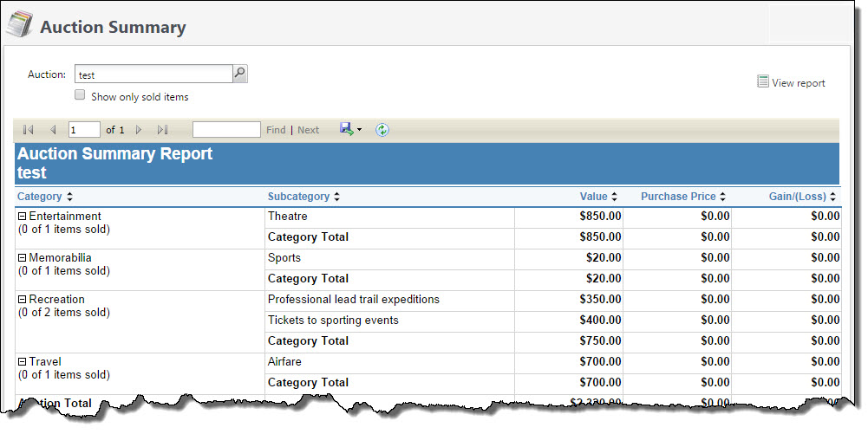Collapse the Memorabilia category group

click(23, 258)
